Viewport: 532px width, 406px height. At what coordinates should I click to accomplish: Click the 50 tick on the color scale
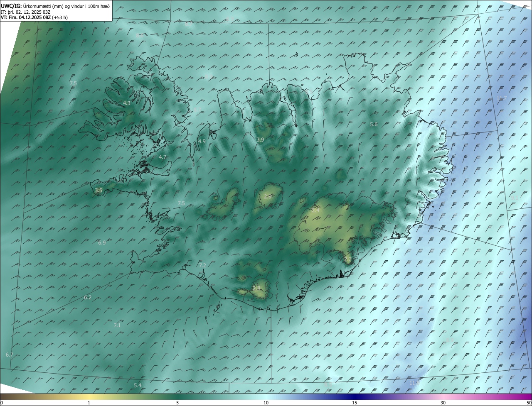[529, 403]
